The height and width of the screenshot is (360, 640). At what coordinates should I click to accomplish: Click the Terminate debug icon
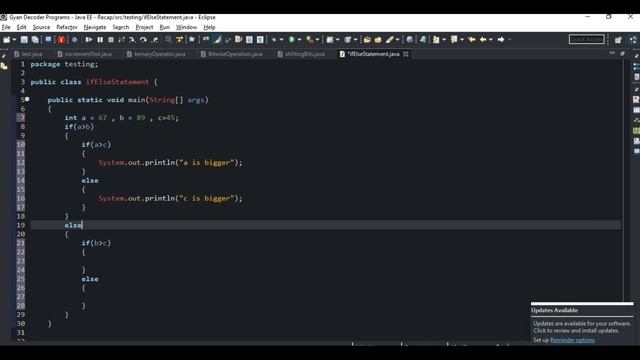[111, 40]
